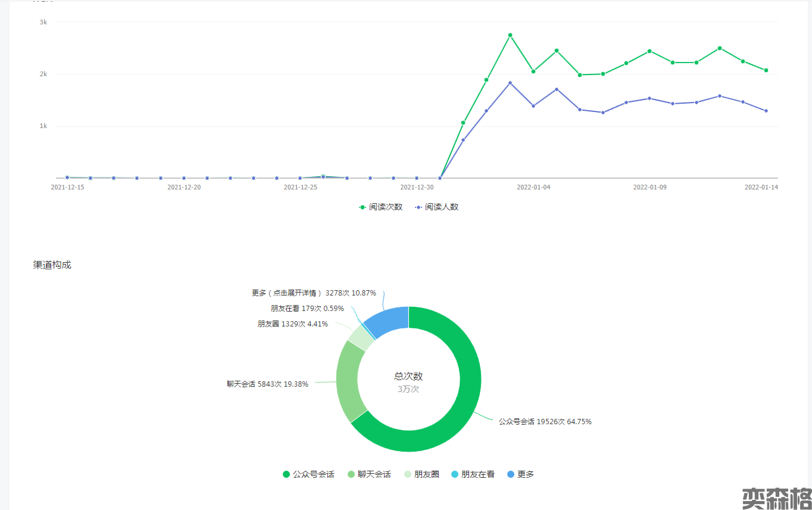
Task: Click the 公众号会话 19526次 64.75% label
Action: (545, 421)
